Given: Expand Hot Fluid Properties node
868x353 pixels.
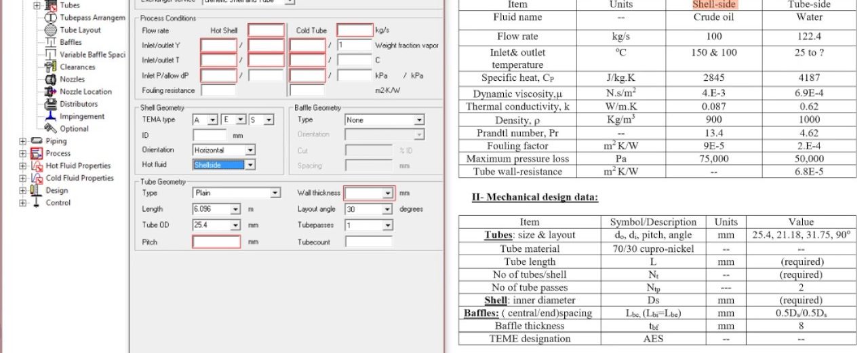Looking at the screenshot, I should [23, 166].
